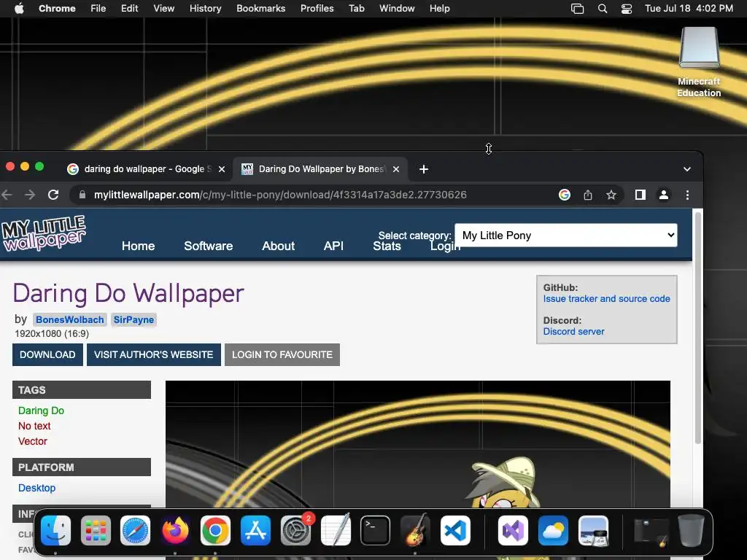
Task: Open the Edit menu
Action: [x=130, y=9]
